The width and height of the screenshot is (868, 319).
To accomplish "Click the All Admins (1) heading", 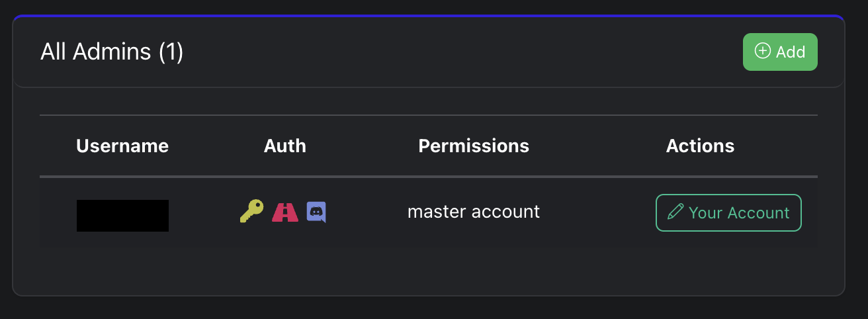I will click(x=112, y=52).
